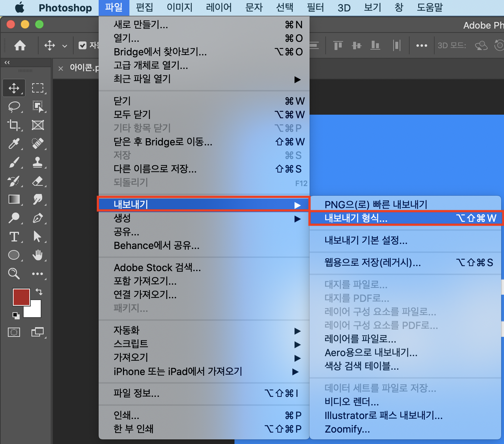This screenshot has width=504, height=444.
Task: Click align bottom edges icon
Action: [375, 45]
